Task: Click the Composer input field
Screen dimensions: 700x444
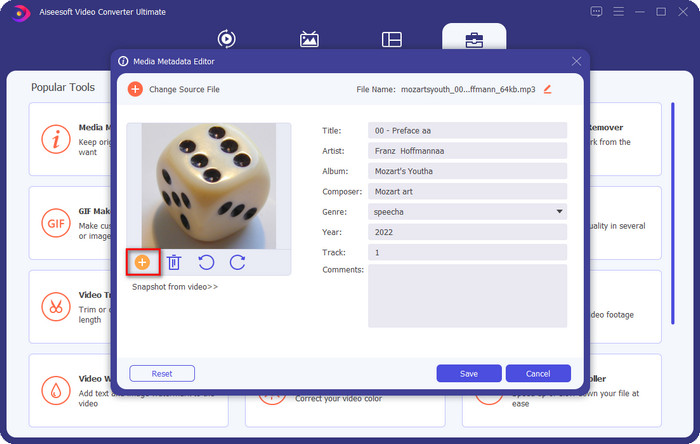Action: [467, 191]
